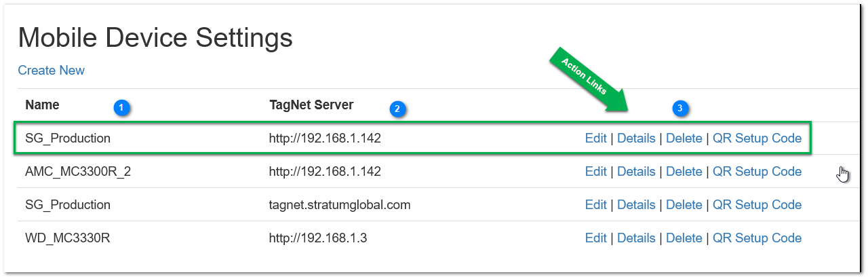Get QR Setup Code for AMC_MC3300R_2
868x279 pixels.
click(757, 172)
